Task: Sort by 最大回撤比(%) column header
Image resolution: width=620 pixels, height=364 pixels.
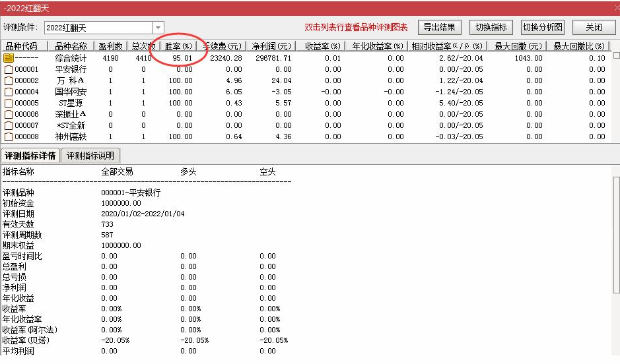Action: click(578, 46)
